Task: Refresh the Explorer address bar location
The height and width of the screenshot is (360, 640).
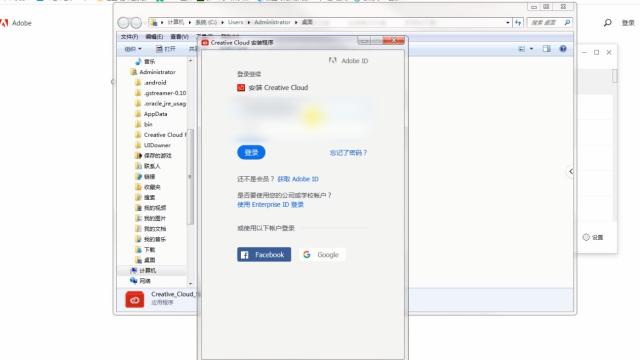Action: click(518, 22)
